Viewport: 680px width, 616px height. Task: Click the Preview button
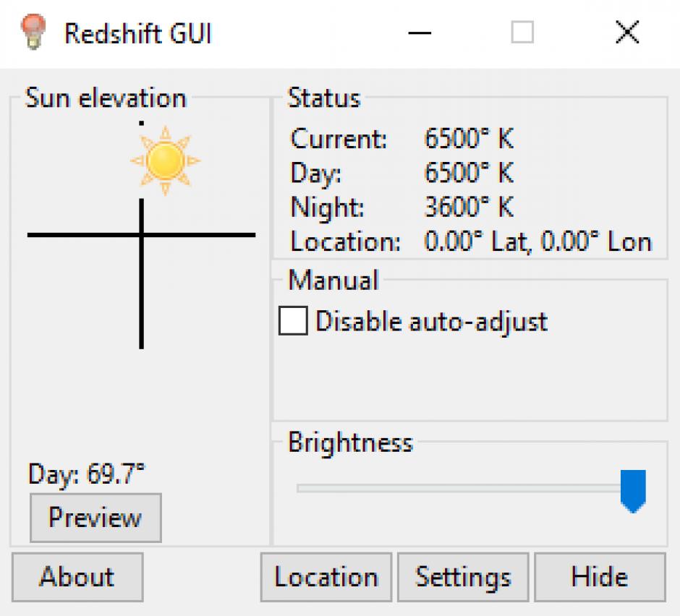[x=95, y=518]
